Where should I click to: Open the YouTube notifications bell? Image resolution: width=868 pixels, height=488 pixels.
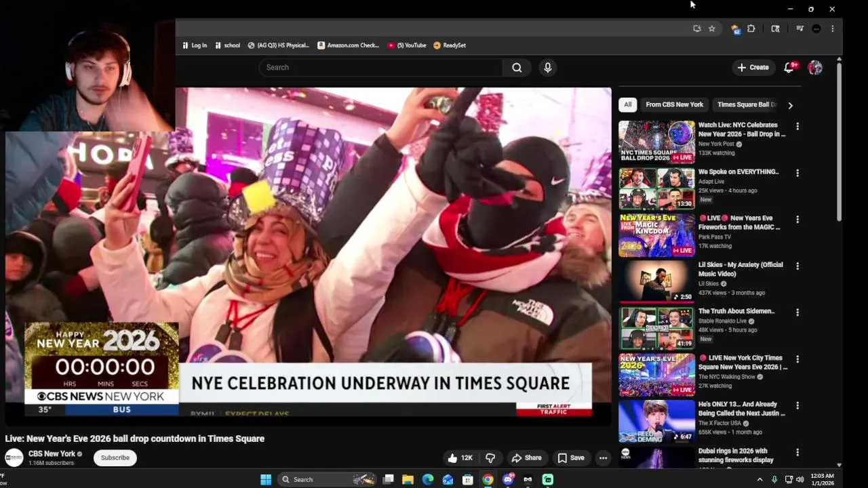789,67
